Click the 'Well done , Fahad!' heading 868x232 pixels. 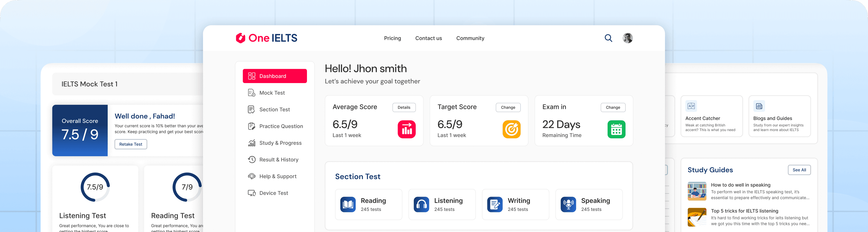click(x=145, y=116)
